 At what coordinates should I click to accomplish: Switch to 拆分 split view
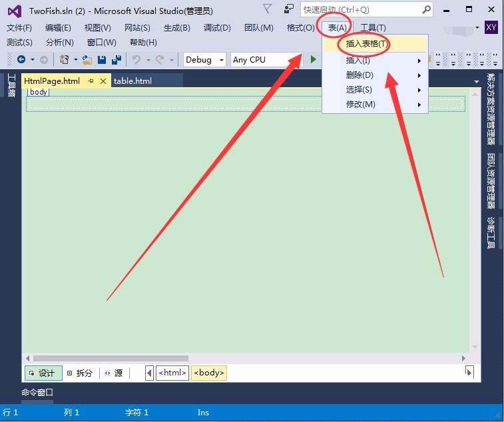81,373
